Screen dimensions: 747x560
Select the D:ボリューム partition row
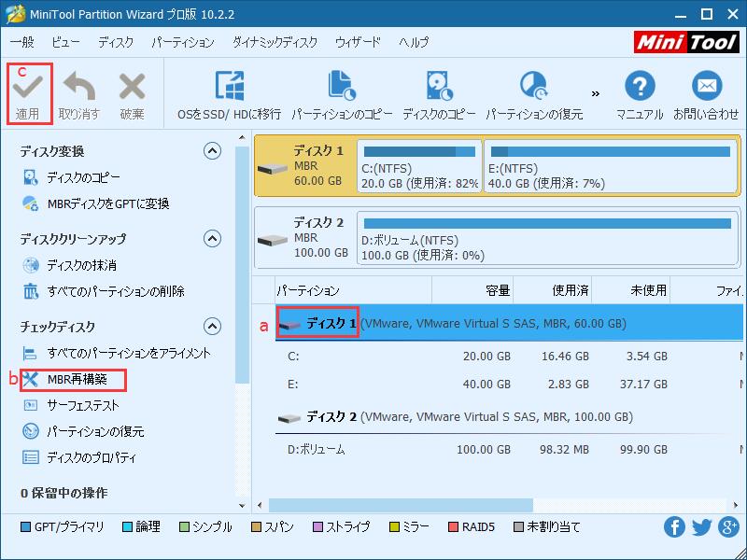tap(509, 449)
